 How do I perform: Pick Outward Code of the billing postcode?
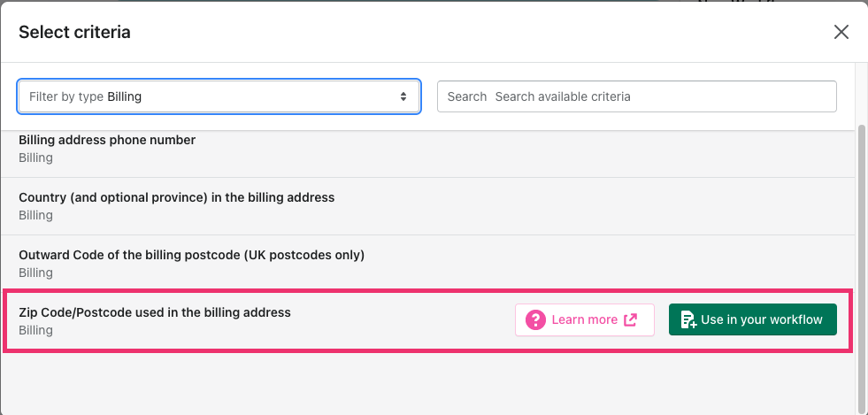tap(426, 264)
